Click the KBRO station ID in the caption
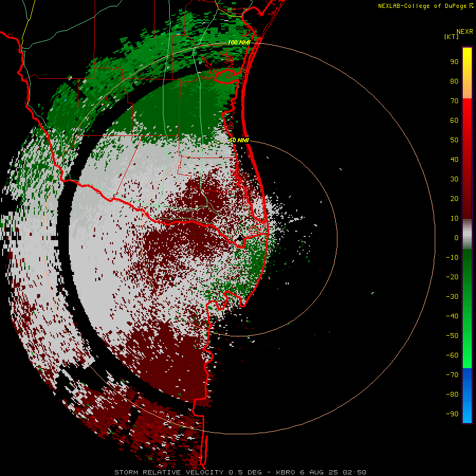This screenshot has width=476, height=476. pyautogui.click(x=286, y=472)
